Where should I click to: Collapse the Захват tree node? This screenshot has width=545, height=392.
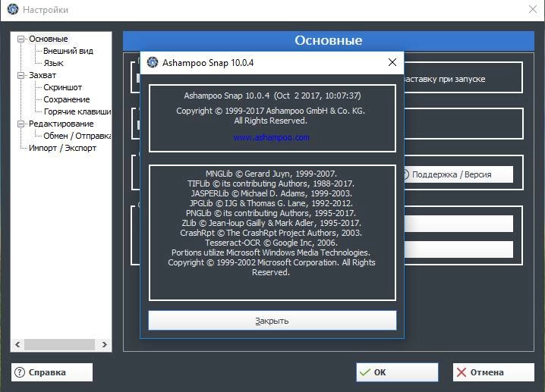point(20,75)
